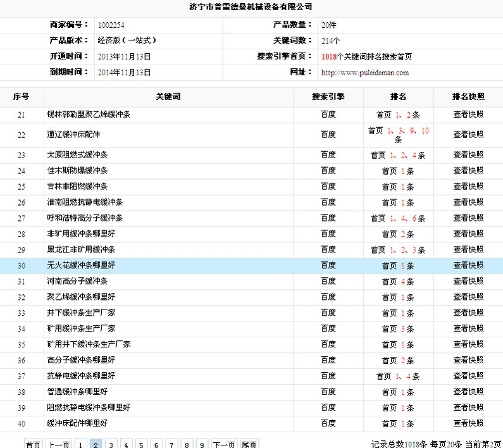Screen dimensions: 503x448
Task: Open 查看快照 for row 33
Action: coord(468,313)
